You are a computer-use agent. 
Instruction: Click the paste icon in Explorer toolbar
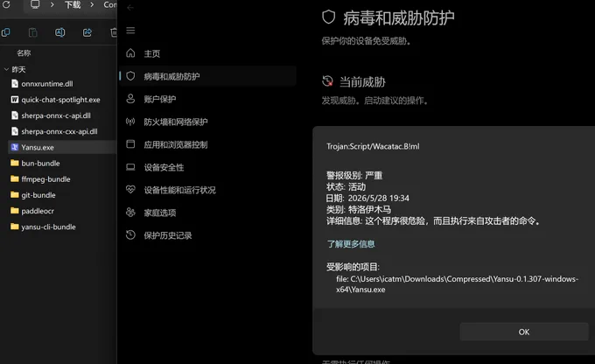tap(33, 32)
